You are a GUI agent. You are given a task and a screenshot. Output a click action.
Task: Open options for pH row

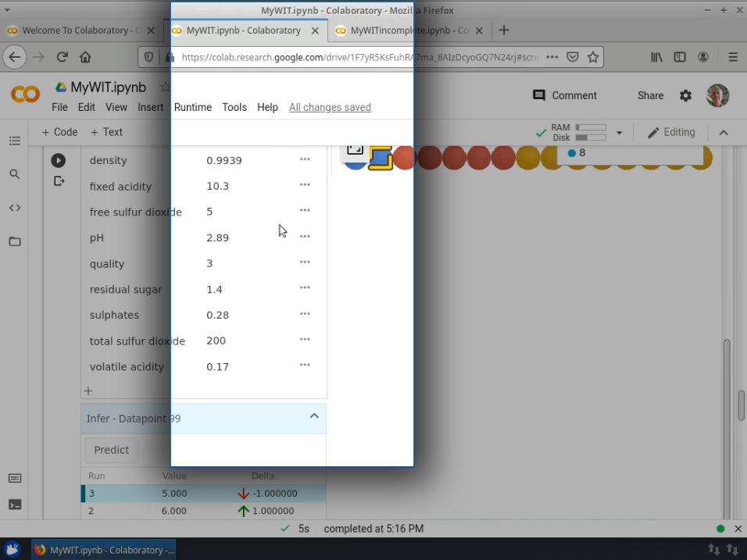click(x=305, y=236)
